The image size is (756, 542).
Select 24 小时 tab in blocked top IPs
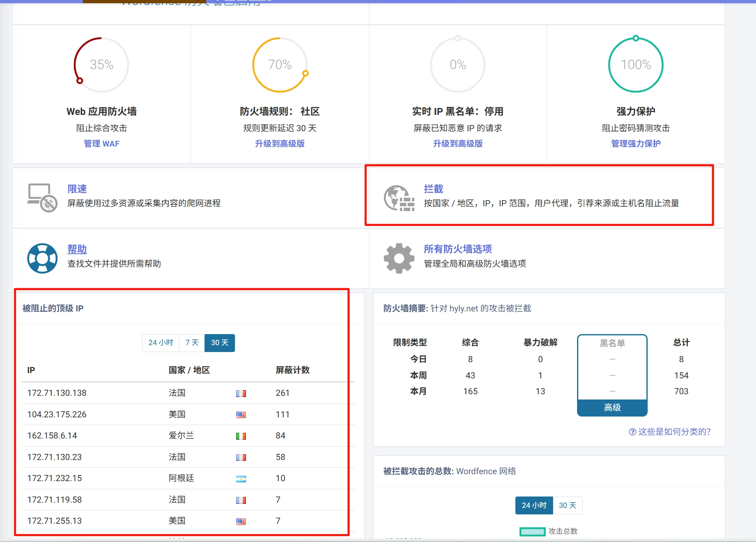tap(161, 343)
